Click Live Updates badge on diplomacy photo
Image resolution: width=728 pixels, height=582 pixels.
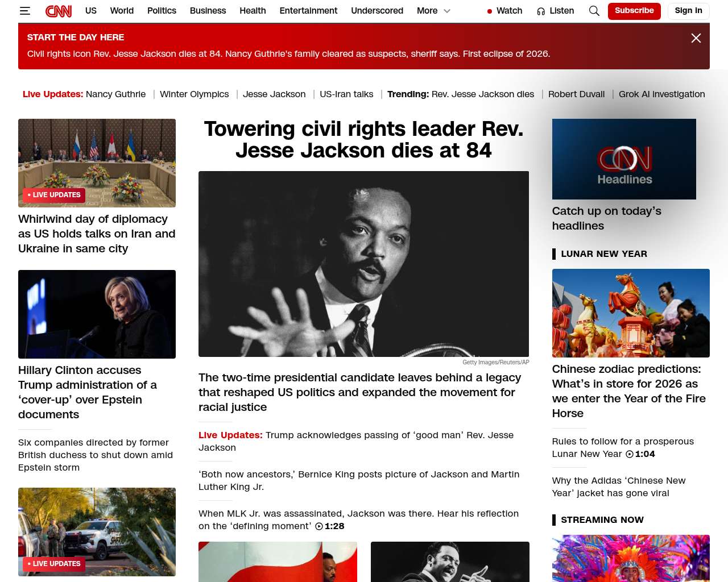[x=54, y=195]
